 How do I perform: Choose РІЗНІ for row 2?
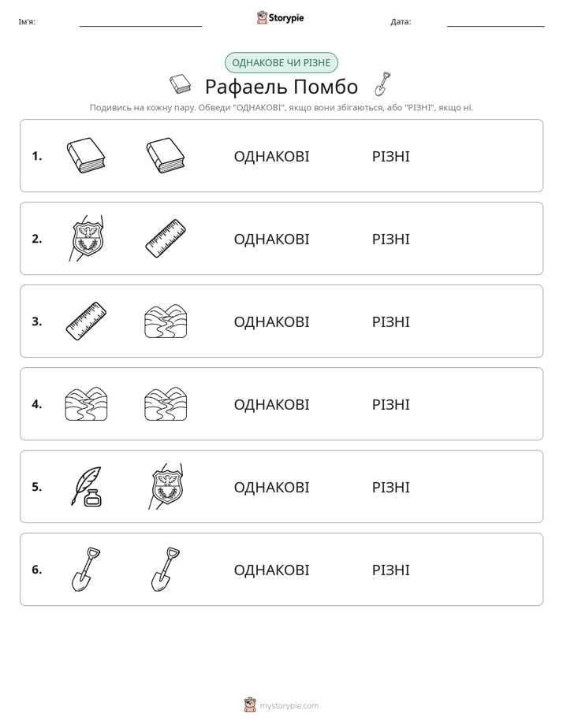pos(390,239)
